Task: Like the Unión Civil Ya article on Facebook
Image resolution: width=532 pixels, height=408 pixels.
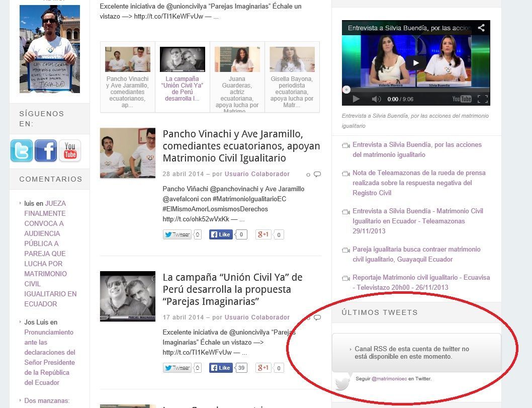Action: pyautogui.click(x=221, y=368)
